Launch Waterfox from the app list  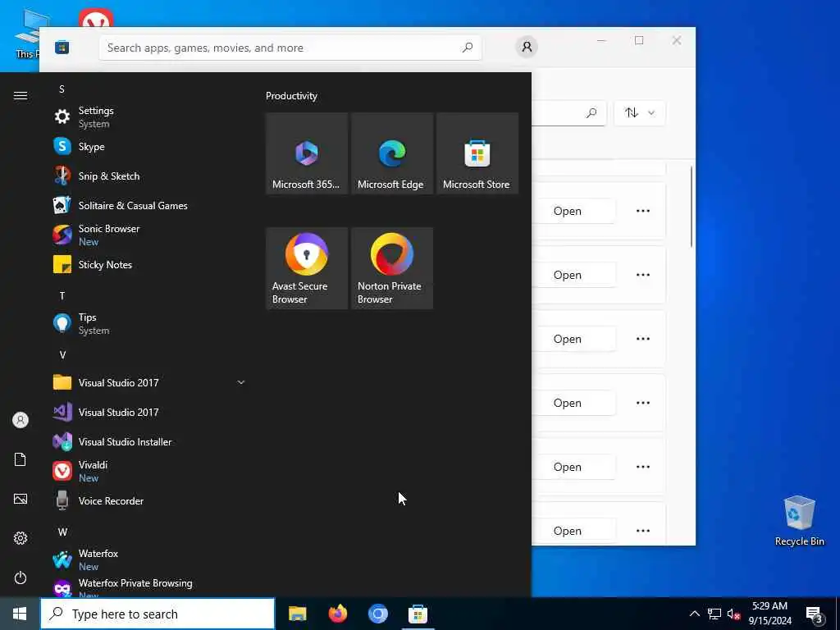pos(148,559)
